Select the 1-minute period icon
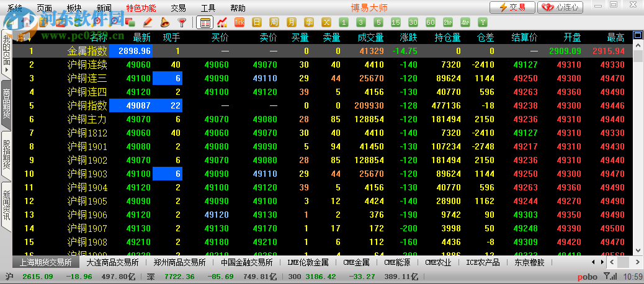This screenshot has width=644, height=284. click(x=344, y=22)
